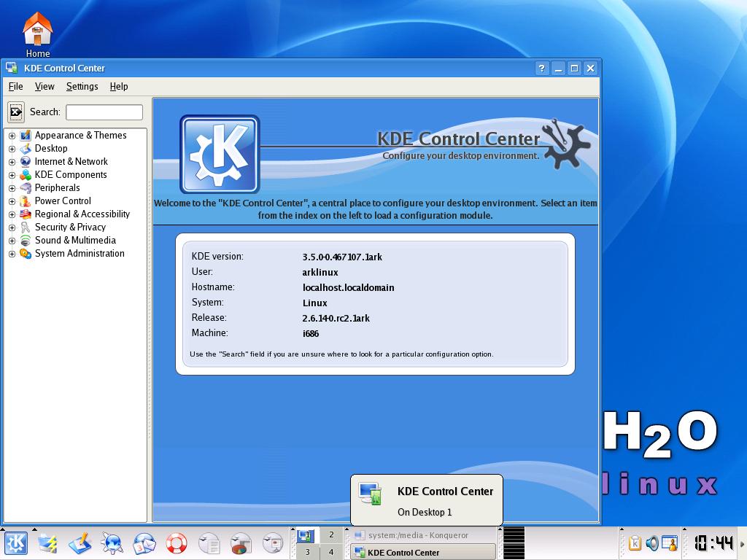The width and height of the screenshot is (747, 560).
Task: Expand the Power Control category
Action: (12, 201)
